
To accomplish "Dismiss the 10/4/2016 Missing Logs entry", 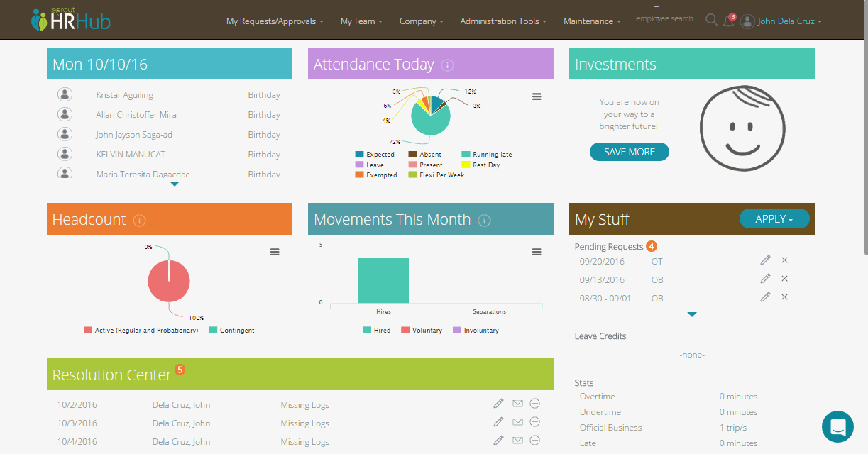I will pyautogui.click(x=534, y=440).
